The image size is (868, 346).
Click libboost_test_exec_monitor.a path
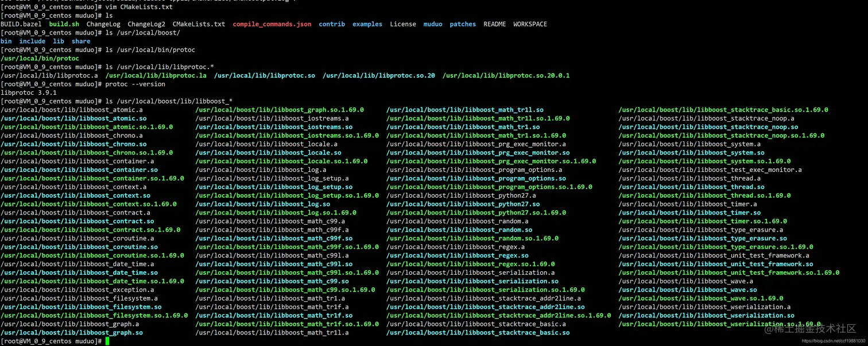click(710, 170)
